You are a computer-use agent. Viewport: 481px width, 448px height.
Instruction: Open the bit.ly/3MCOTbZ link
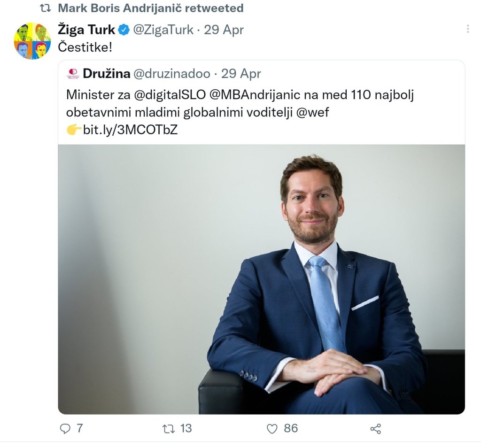tap(131, 130)
